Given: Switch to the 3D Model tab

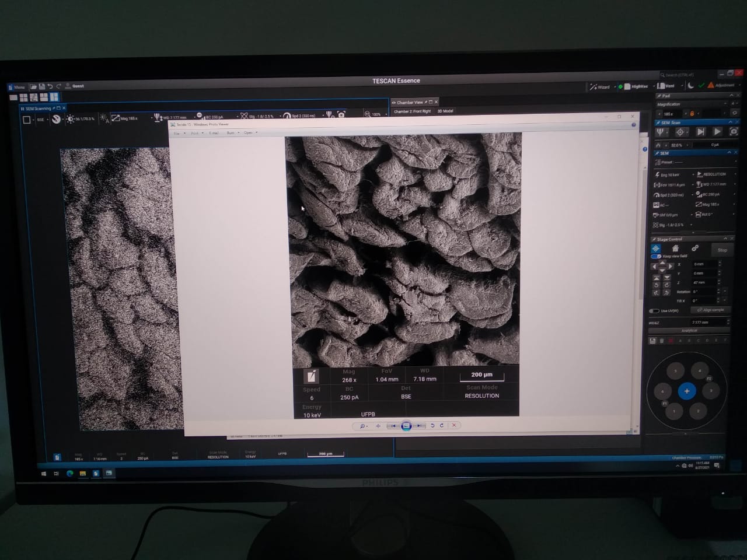Looking at the screenshot, I should [x=445, y=111].
